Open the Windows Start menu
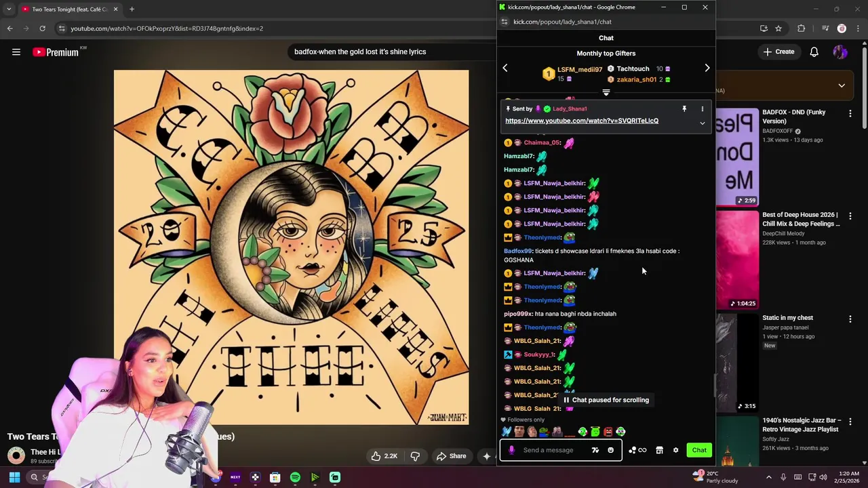The height and width of the screenshot is (488, 868). coord(14,477)
